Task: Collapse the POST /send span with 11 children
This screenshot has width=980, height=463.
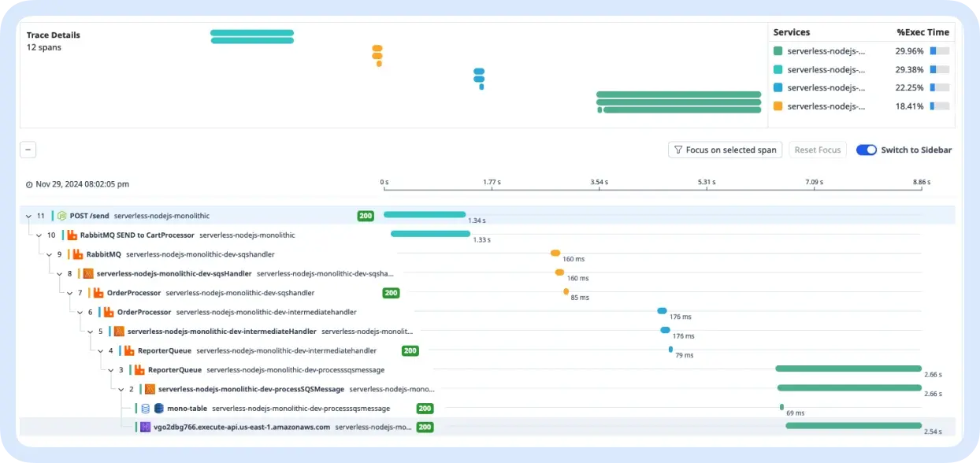Action: click(x=28, y=216)
